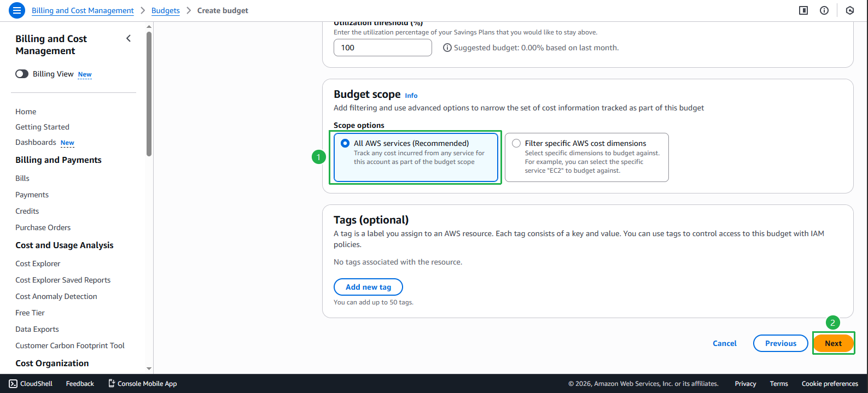Toggle the Billing View switch
The width and height of the screenshot is (868, 393).
tap(22, 74)
